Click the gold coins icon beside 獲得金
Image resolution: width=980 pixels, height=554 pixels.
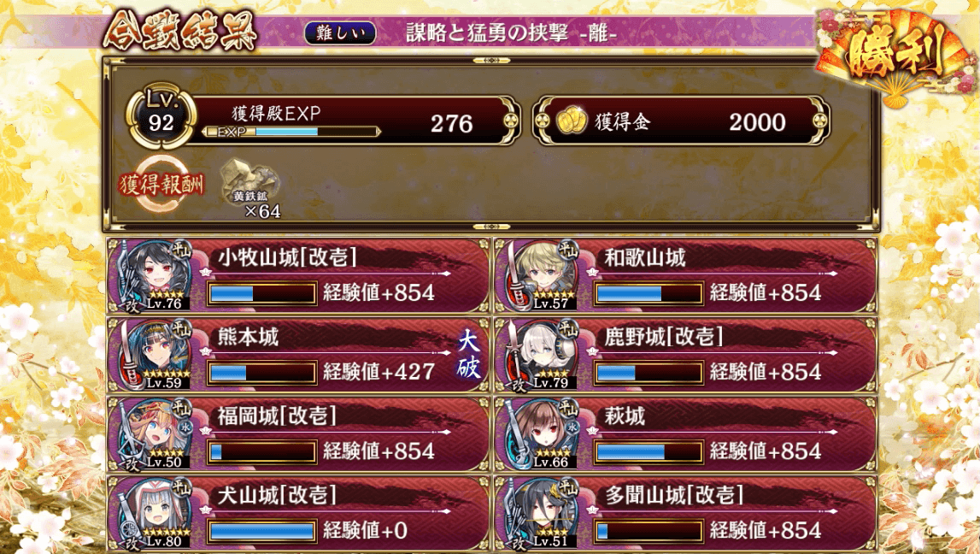(x=572, y=121)
